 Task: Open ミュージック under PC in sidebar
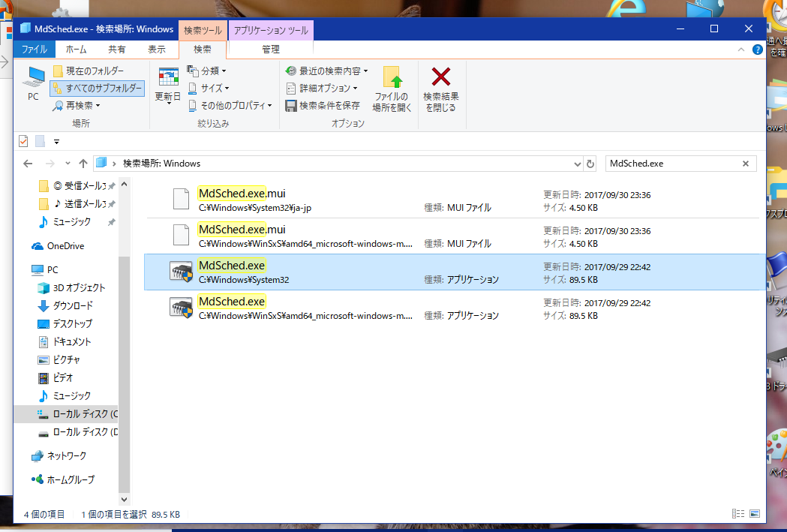65,396
